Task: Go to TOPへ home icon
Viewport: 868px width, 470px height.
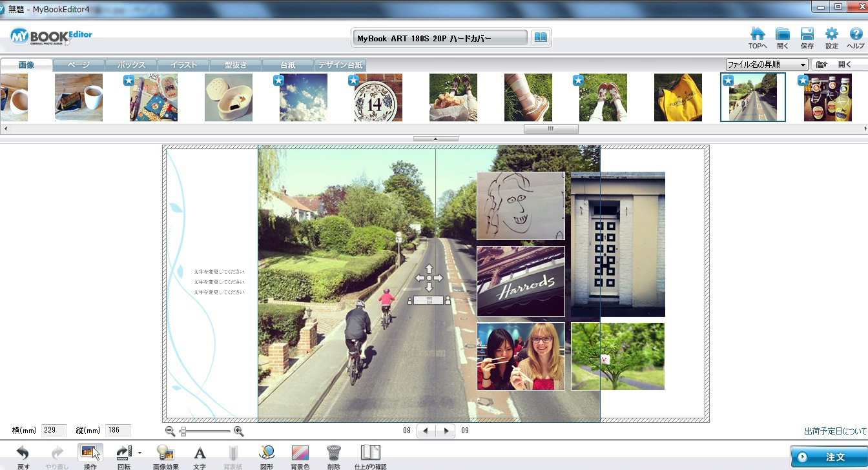Action: click(757, 35)
